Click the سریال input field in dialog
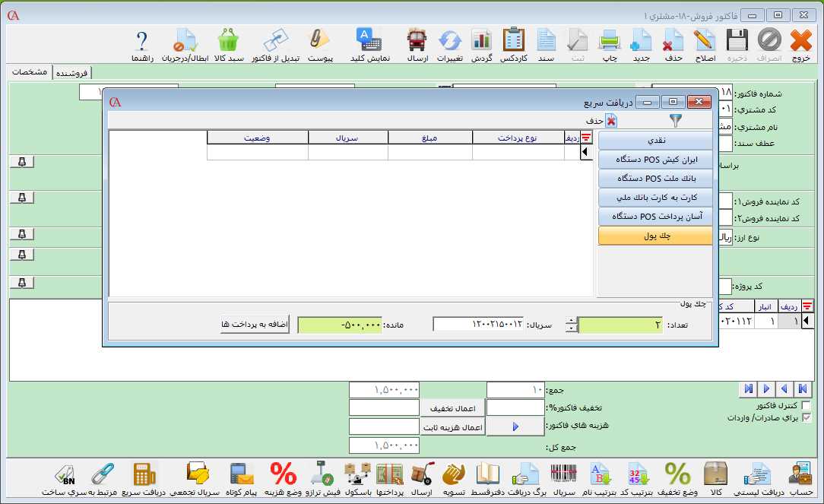824x504 pixels. tap(478, 325)
